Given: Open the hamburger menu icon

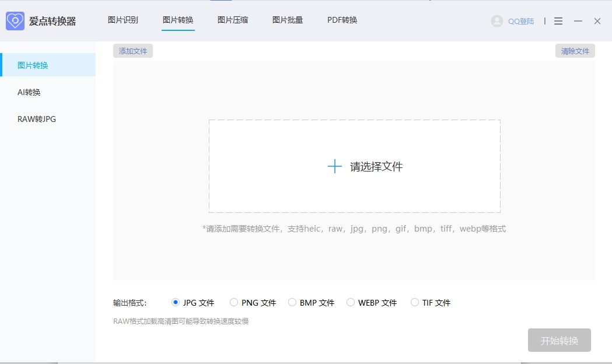Looking at the screenshot, I should tap(558, 21).
